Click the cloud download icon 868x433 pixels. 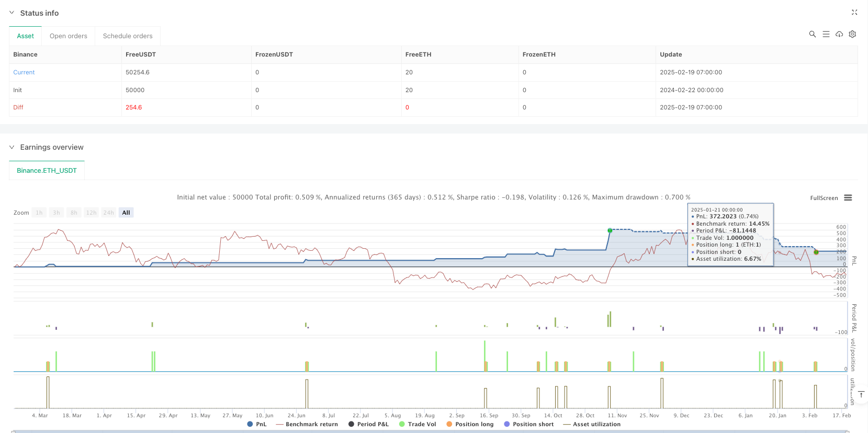(839, 34)
